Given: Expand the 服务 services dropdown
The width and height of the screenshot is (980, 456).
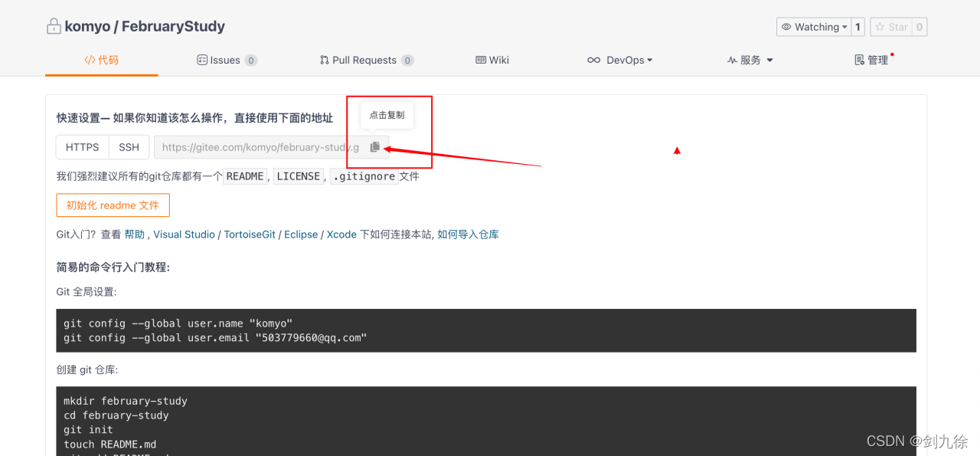Looking at the screenshot, I should pos(750,60).
